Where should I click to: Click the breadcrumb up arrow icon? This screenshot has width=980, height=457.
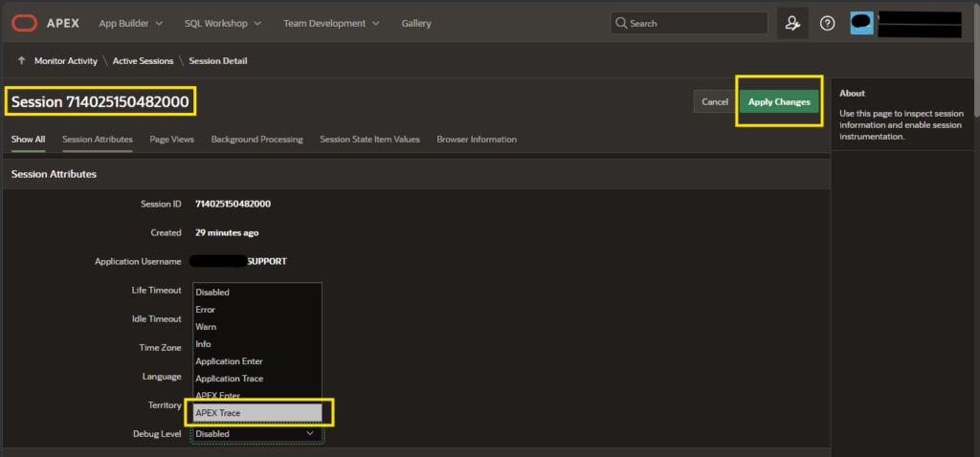coord(22,60)
